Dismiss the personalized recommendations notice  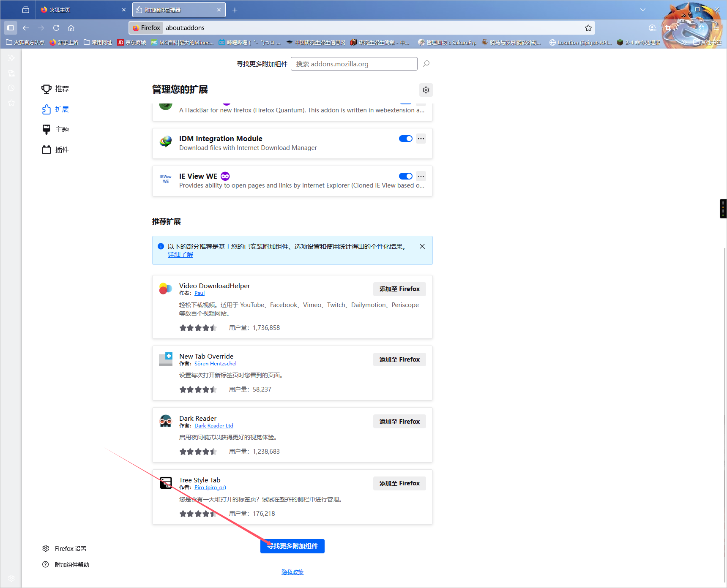422,246
